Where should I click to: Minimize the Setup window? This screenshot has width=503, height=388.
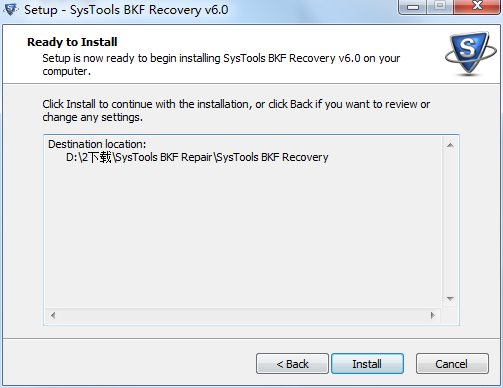(x=413, y=7)
